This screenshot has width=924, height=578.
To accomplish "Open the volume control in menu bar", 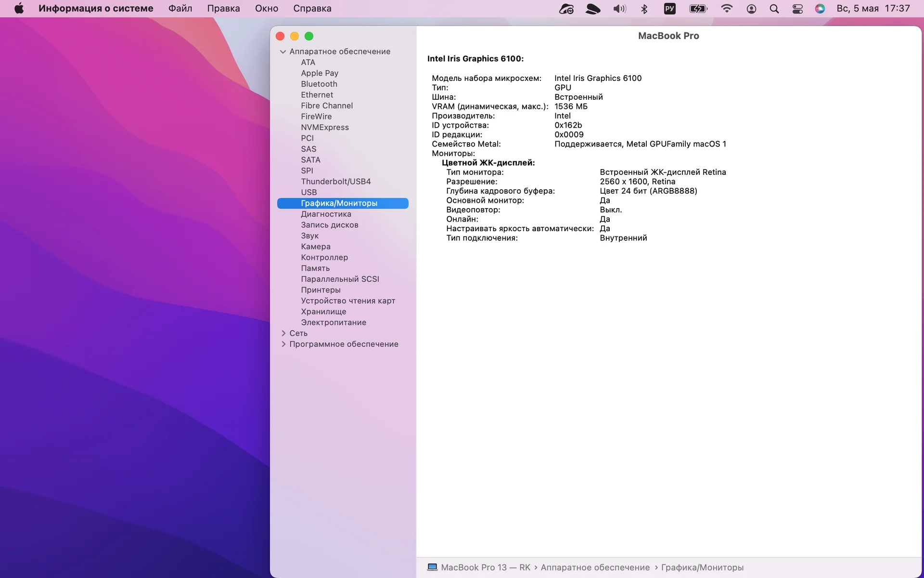I will (x=619, y=9).
